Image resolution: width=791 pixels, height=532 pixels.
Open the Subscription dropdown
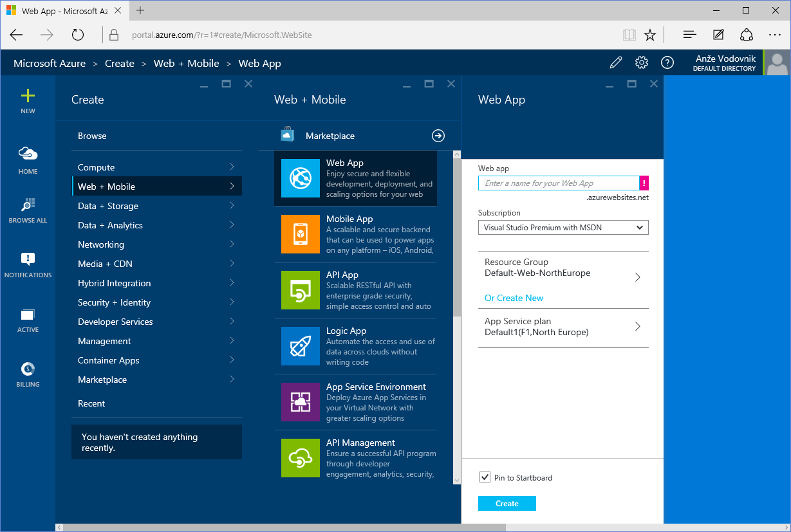(563, 227)
